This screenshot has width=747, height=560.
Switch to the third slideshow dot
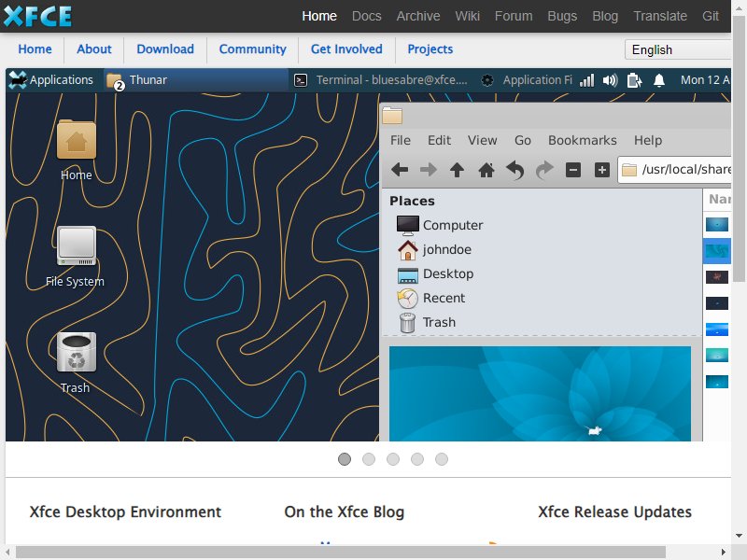point(393,459)
